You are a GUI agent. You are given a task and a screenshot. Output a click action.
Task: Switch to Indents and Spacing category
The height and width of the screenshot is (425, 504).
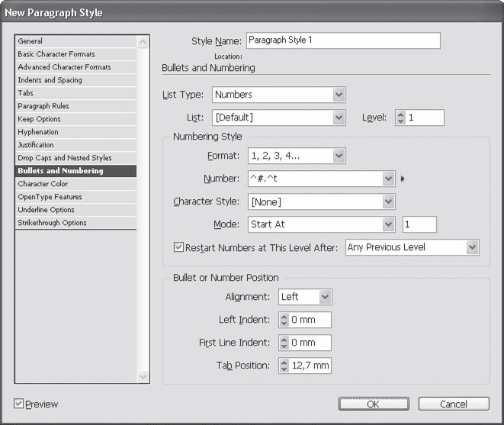click(50, 80)
